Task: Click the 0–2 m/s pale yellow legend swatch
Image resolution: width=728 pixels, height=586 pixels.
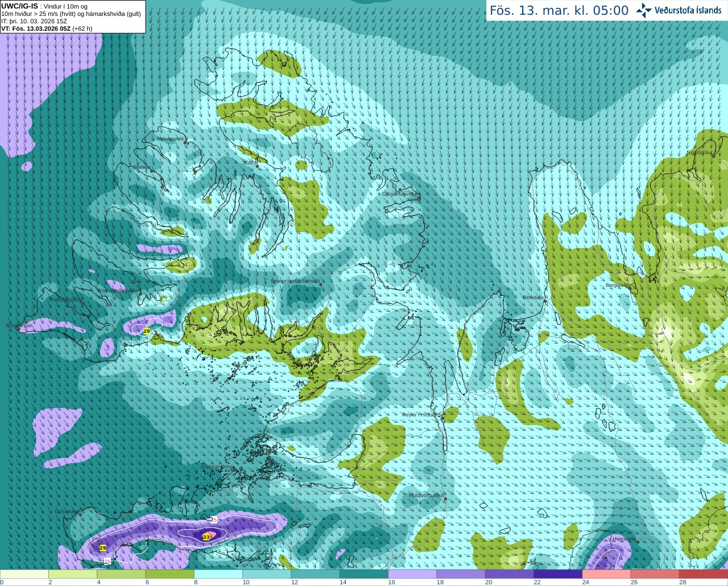Action: point(24,574)
